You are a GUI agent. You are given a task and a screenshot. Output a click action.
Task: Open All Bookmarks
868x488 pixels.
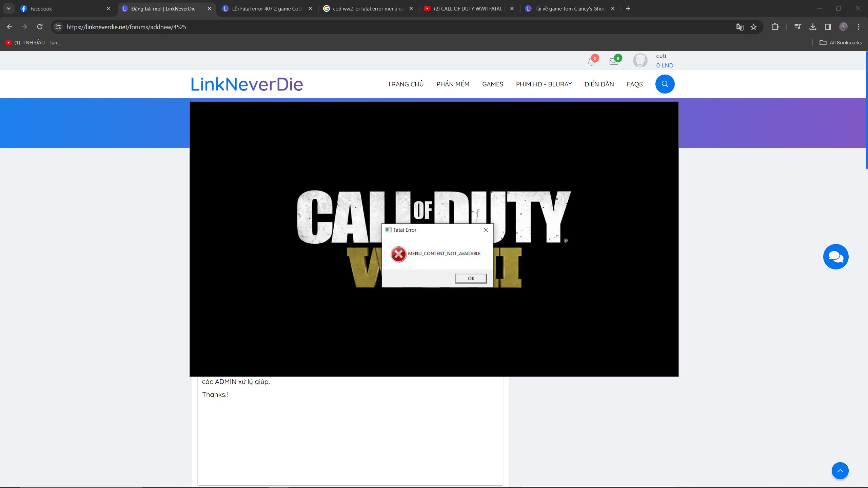841,42
